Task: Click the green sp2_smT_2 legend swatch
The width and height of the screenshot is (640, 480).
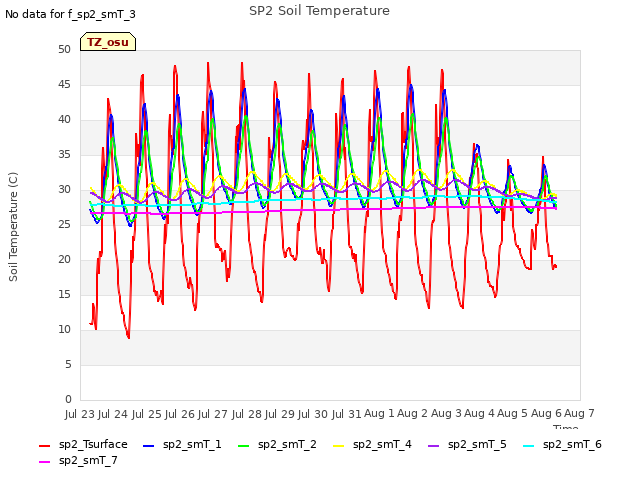Action: point(244,445)
